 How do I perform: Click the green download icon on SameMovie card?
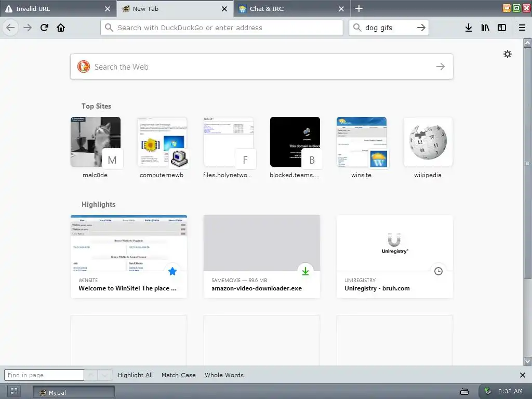tap(305, 271)
